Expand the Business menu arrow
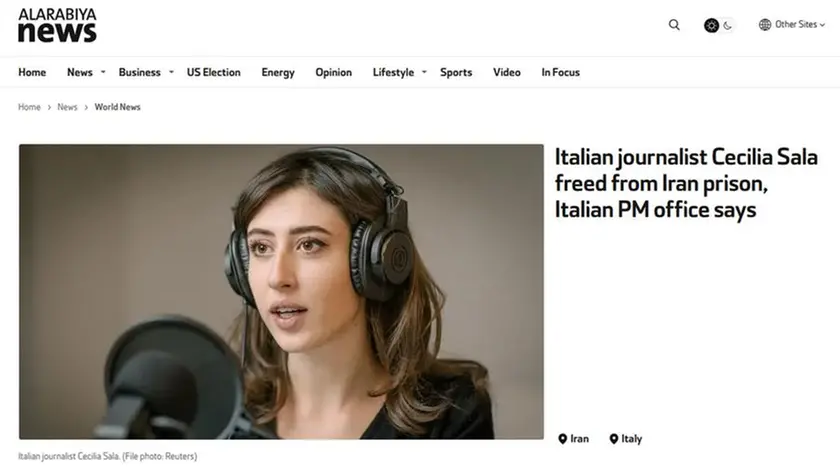 (171, 72)
